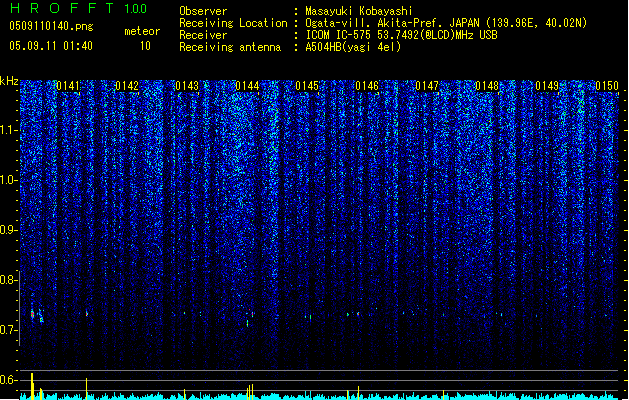Screen dimensions: 629x400
Task: Click the 0150 time marker
Action: tap(607, 86)
